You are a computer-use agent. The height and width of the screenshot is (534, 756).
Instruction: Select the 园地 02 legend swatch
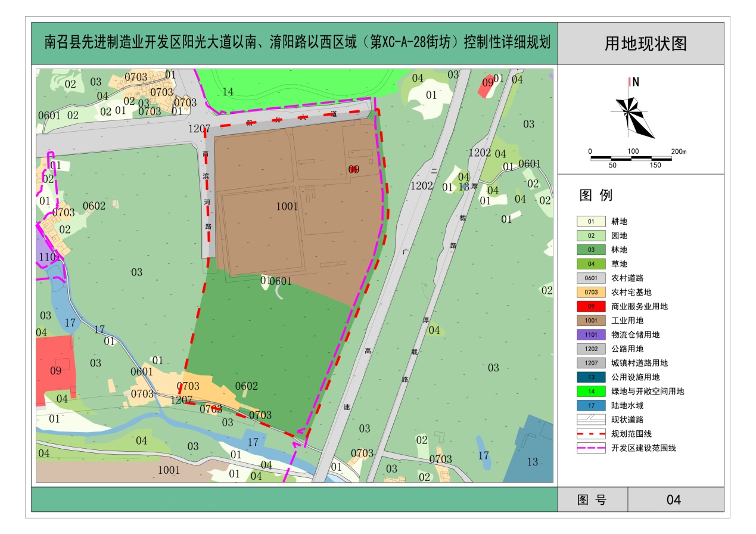click(x=591, y=236)
